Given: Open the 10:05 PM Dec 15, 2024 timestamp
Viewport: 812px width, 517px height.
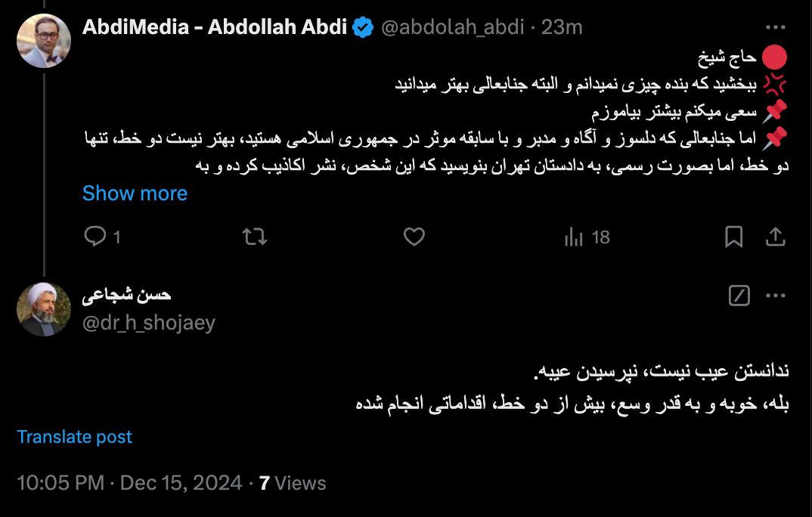Looking at the screenshot, I should pos(129,483).
